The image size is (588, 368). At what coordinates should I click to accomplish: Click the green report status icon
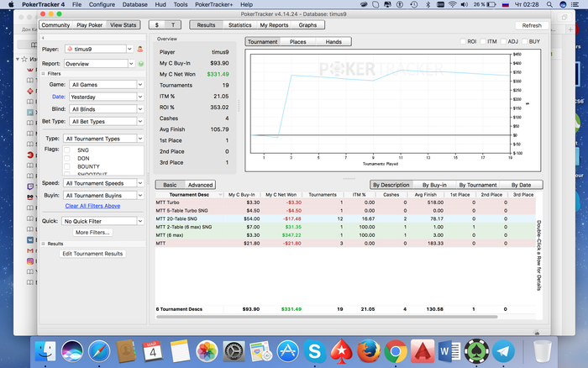pos(141,64)
